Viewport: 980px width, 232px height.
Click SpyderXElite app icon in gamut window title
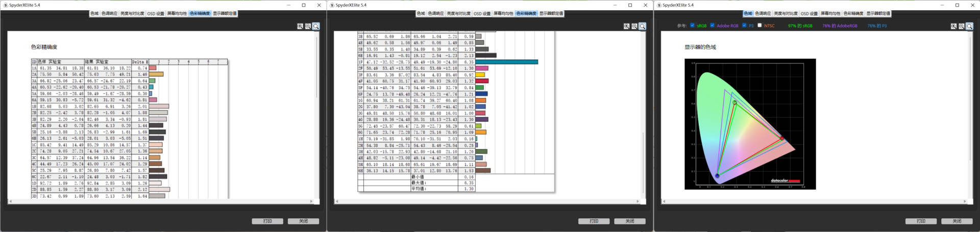[659, 5]
